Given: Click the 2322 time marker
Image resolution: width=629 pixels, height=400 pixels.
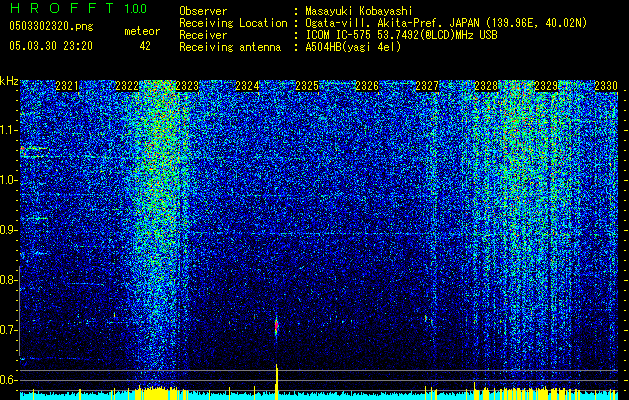Looking at the screenshot, I should click(127, 86).
